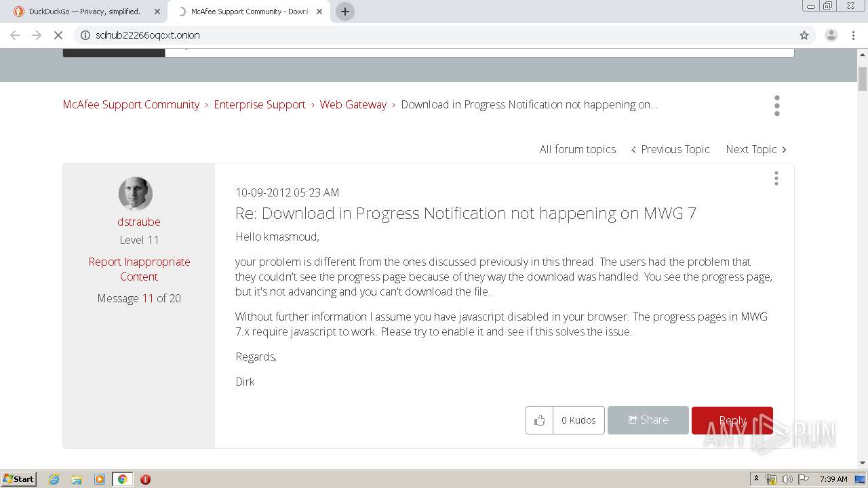Click the address bar URL

click(148, 35)
